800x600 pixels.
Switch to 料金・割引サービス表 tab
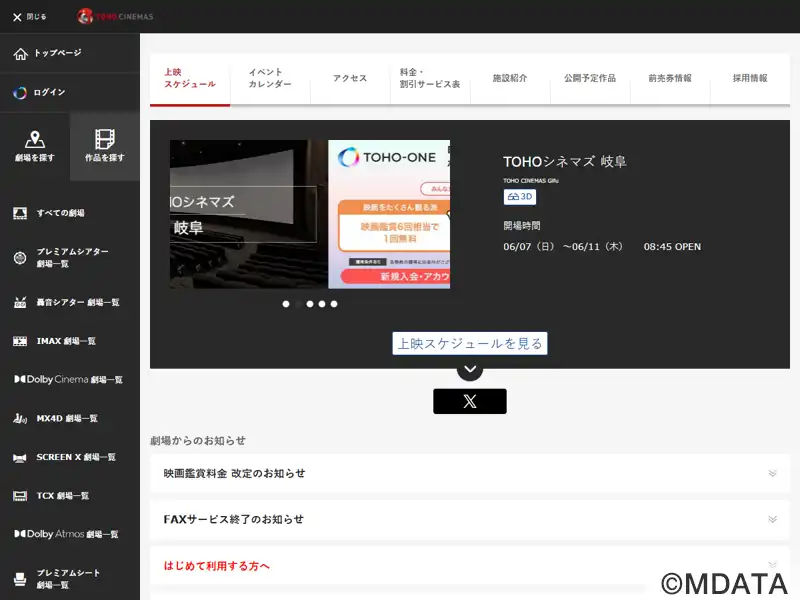pos(430,79)
